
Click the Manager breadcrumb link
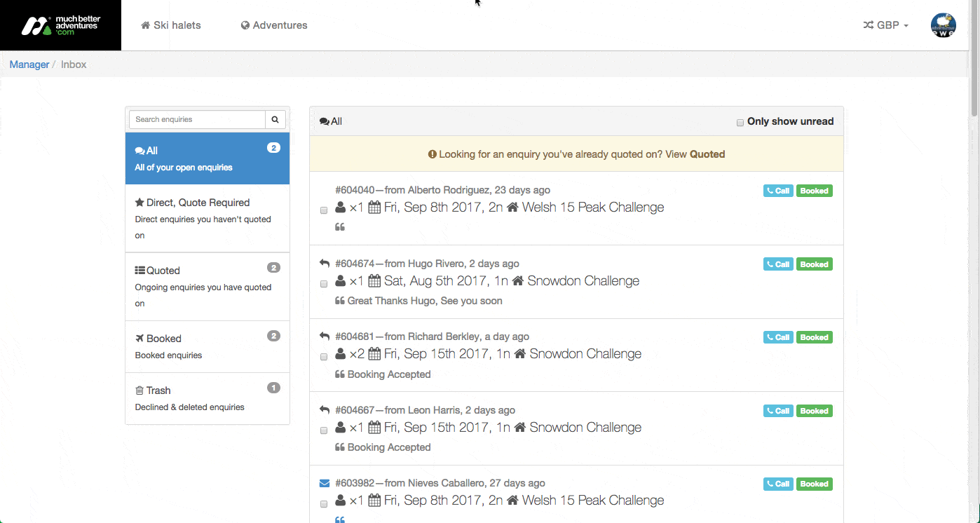pos(29,64)
